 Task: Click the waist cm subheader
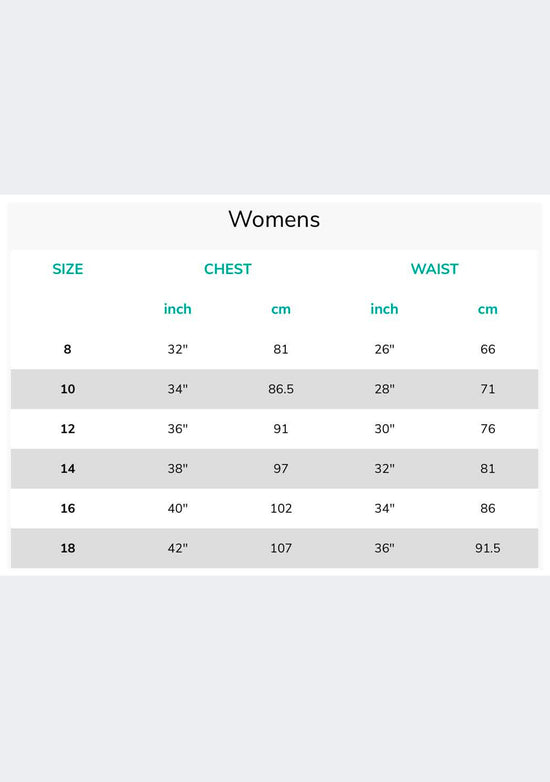[x=488, y=310]
